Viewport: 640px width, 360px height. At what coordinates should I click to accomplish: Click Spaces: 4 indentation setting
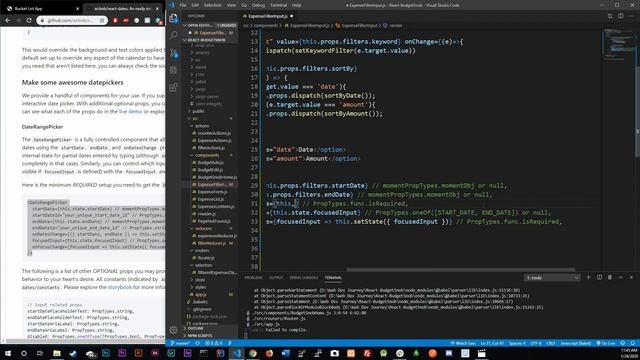[x=517, y=343]
